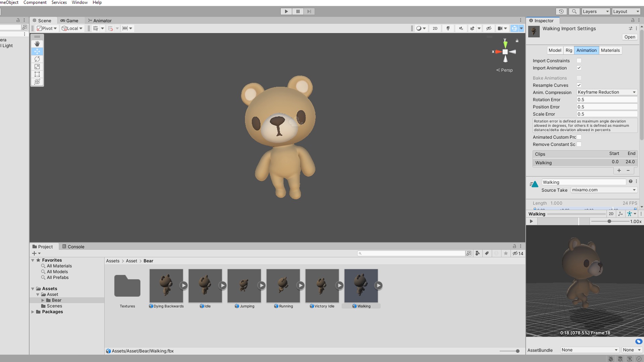
Task: Toggle 2D view in the Scene toolbar
Action: (x=435, y=28)
